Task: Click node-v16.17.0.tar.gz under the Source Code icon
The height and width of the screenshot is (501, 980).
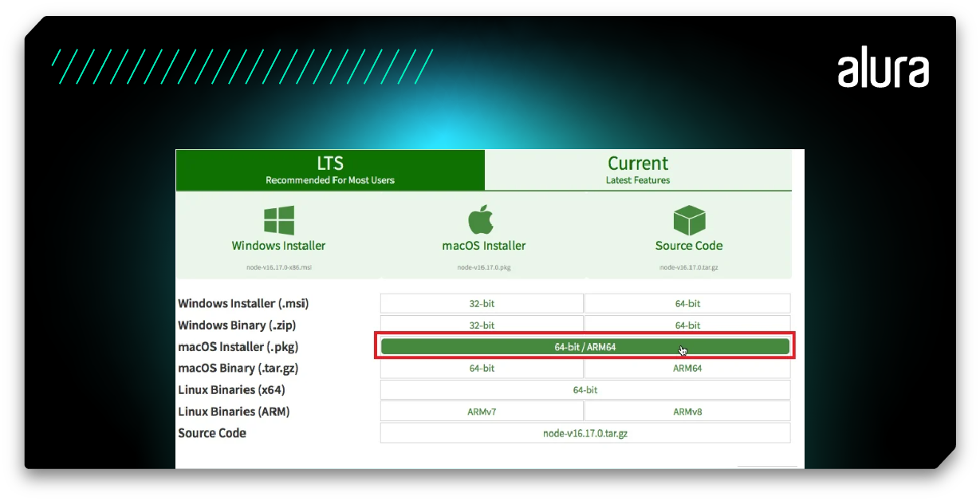Action: 689,267
